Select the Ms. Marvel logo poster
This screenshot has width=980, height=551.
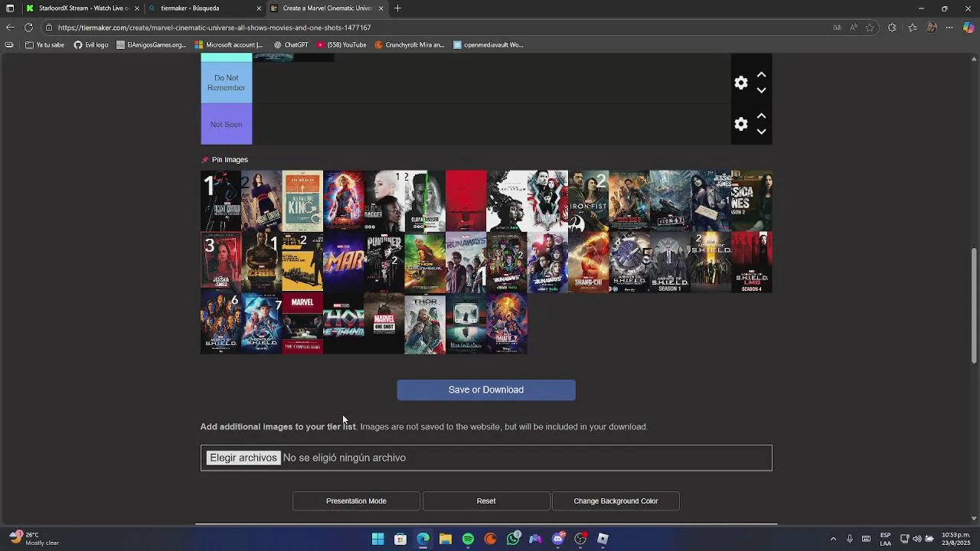pyautogui.click(x=343, y=262)
